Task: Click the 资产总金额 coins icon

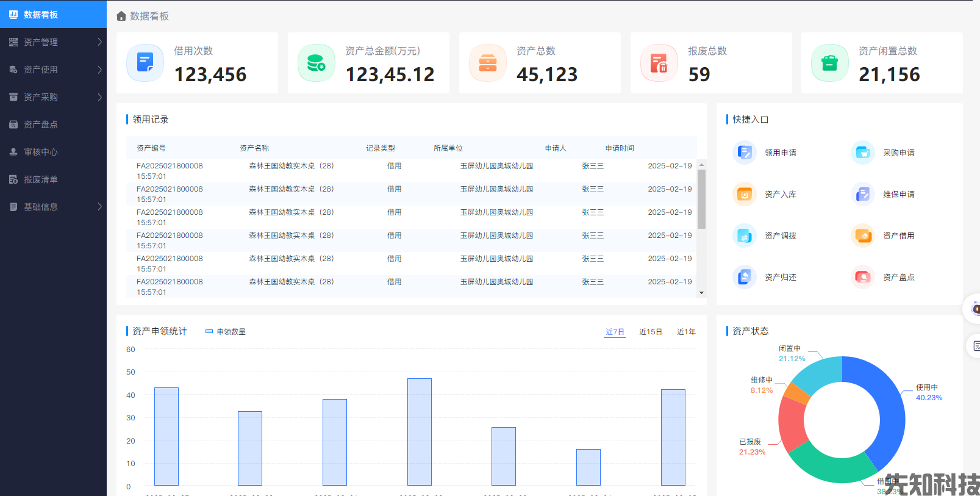Action: click(317, 63)
